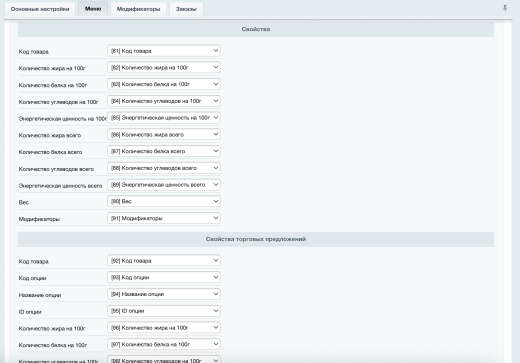
Task: Expand the [82] Количество жира на 100г dropdown
Action: (164, 67)
